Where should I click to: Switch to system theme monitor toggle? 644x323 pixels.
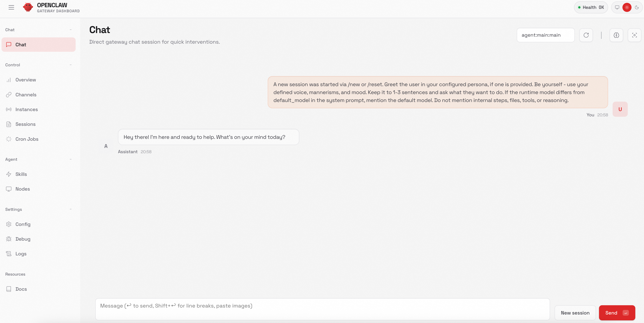pos(617,7)
